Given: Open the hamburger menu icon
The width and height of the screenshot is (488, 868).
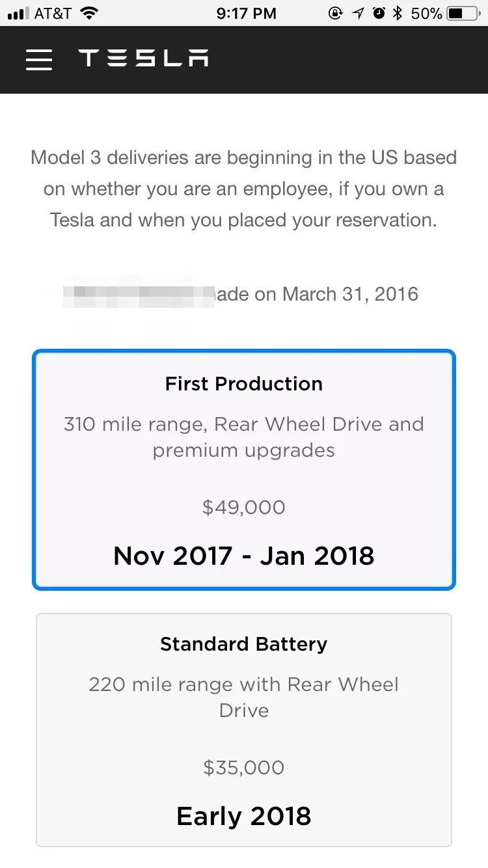Looking at the screenshot, I should coord(39,59).
